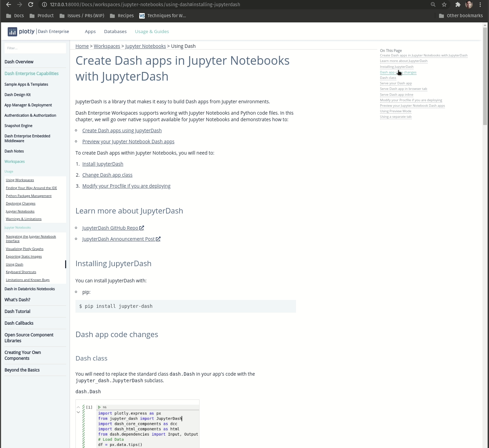Click the browser Forward arrow

point(20,4)
